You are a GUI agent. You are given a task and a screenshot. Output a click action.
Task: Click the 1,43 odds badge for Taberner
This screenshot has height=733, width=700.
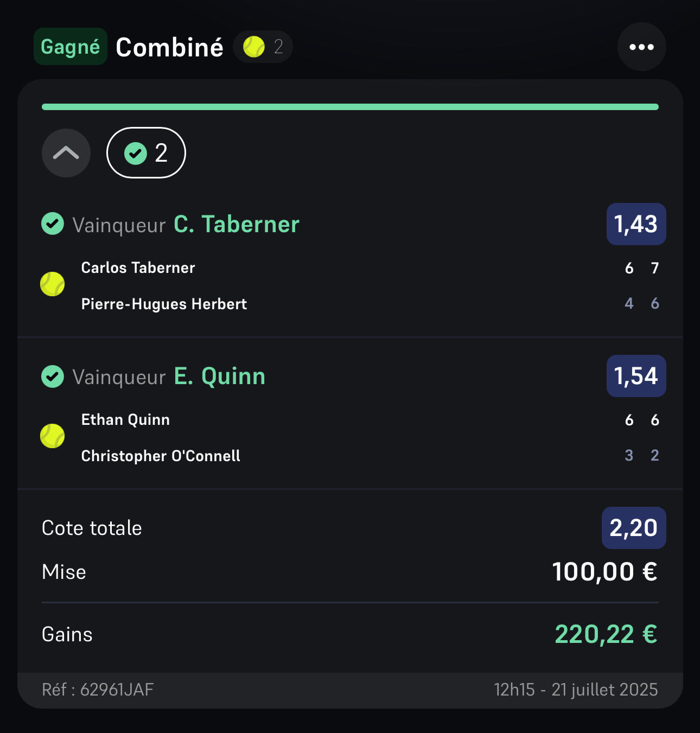[636, 224]
